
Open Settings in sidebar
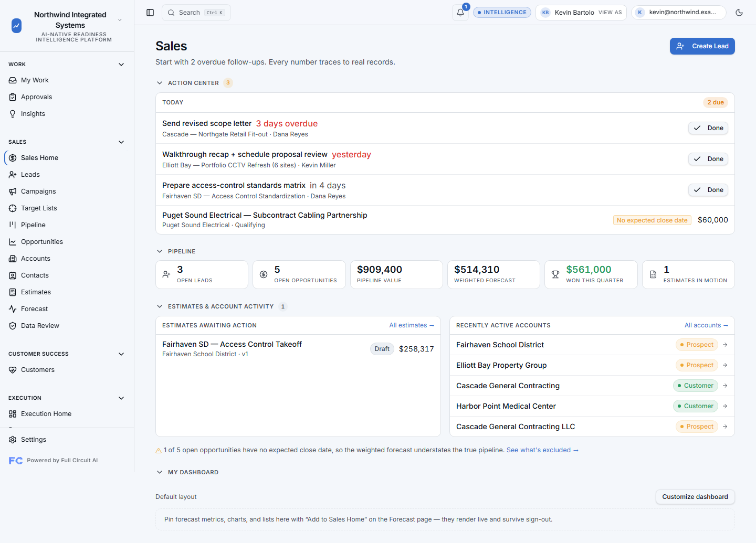coord(67,440)
